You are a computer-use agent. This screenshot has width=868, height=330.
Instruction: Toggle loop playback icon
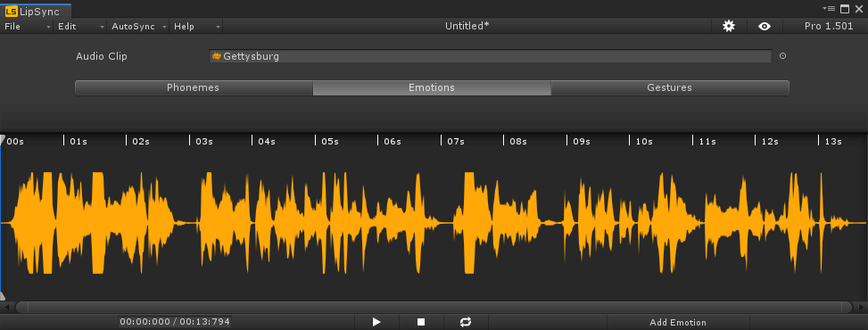click(x=466, y=322)
